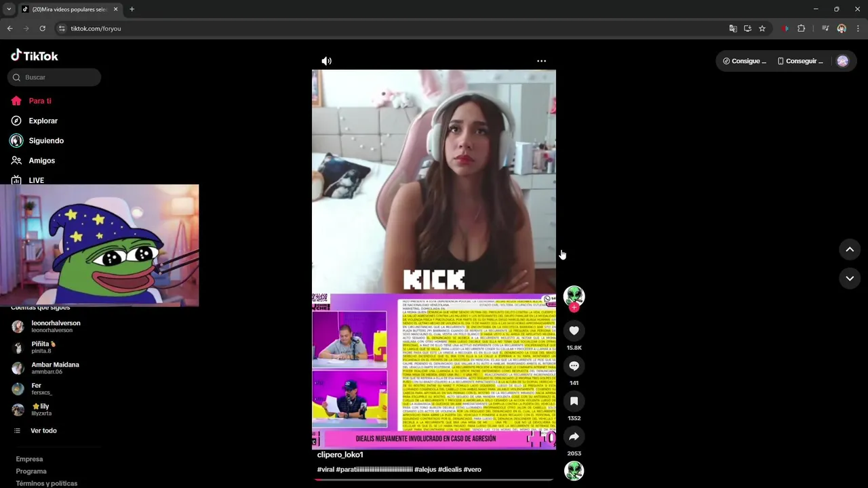The image size is (868, 488).
Task: Reload the TikTok page
Action: tap(42, 28)
